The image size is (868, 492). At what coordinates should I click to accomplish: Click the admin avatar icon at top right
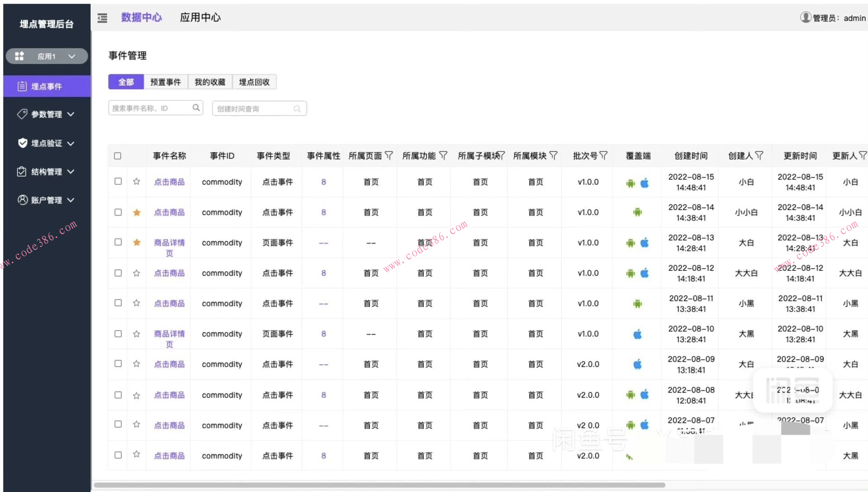pos(805,17)
